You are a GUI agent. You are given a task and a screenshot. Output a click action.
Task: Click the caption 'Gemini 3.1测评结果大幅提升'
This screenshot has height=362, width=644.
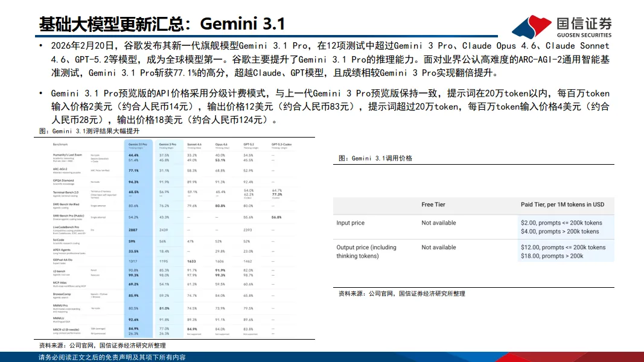(89, 131)
